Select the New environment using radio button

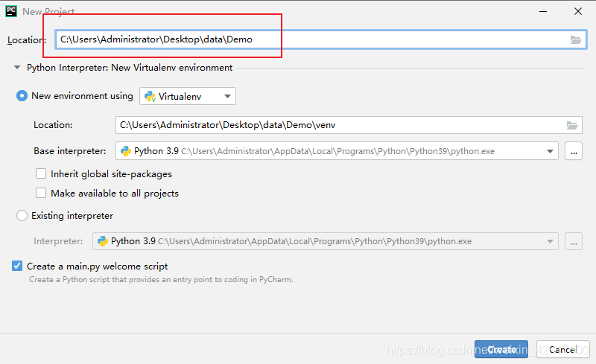coord(22,96)
